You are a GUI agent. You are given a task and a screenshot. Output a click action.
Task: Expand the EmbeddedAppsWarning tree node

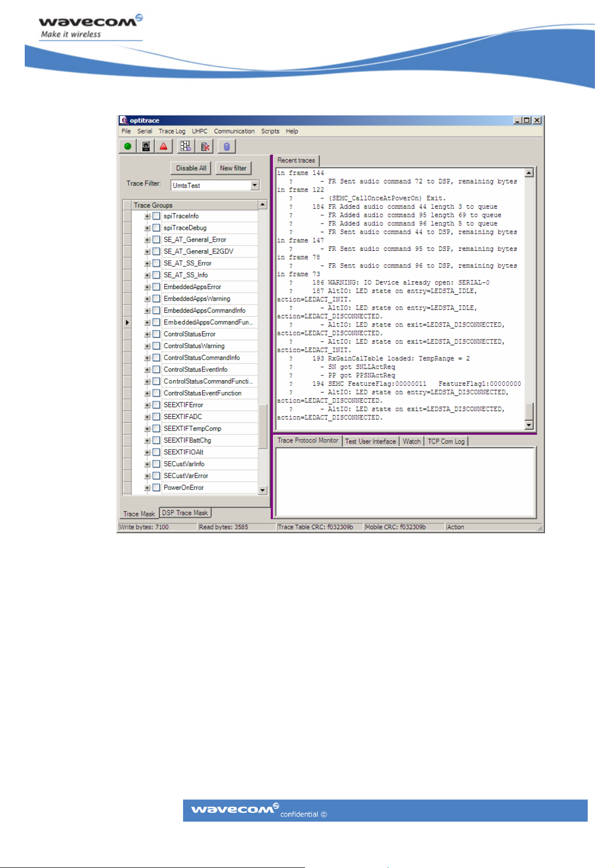(147, 299)
